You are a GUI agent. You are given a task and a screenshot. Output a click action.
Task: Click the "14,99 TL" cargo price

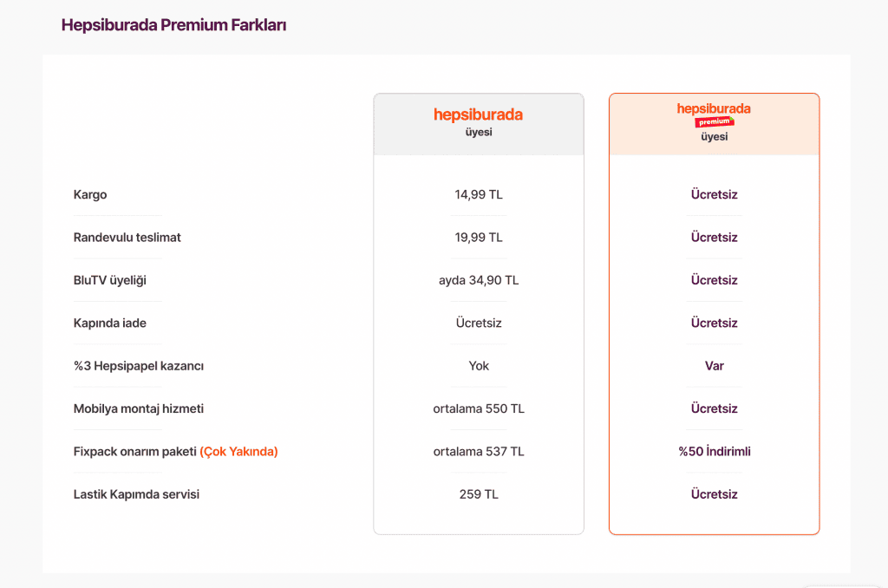(479, 195)
